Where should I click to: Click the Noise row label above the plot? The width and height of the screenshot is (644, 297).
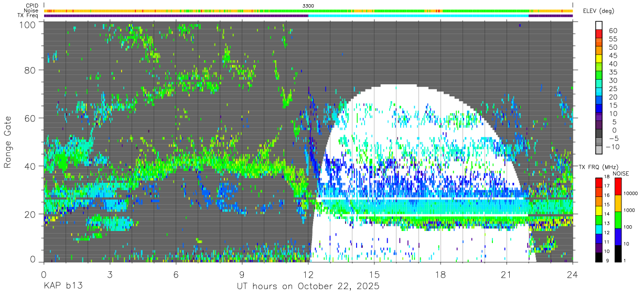point(31,10)
